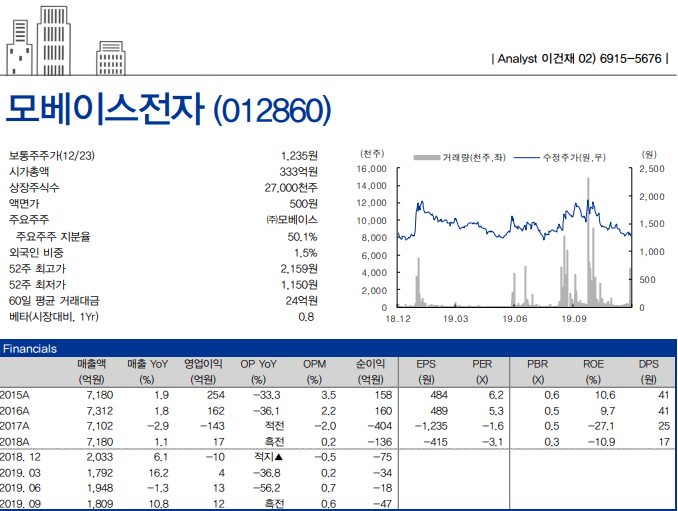The image size is (678, 511).
Task: Click the shareholder stake value 50.1%
Action: (302, 237)
